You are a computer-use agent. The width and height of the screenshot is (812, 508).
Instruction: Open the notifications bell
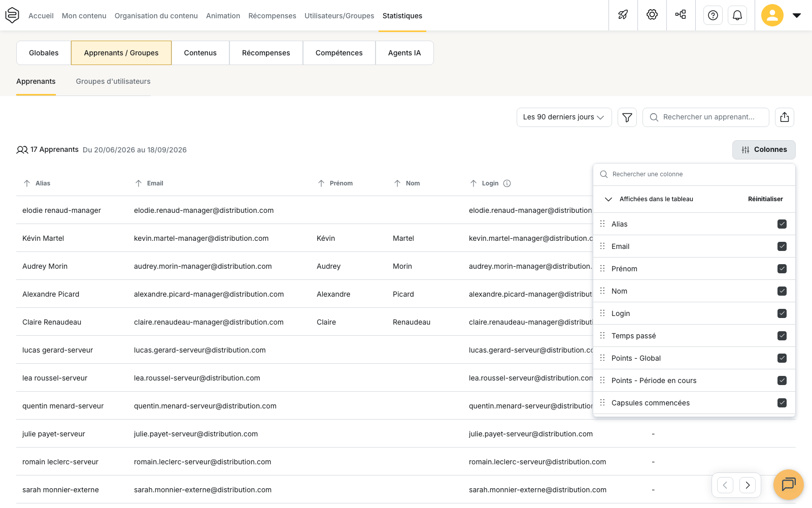point(737,15)
